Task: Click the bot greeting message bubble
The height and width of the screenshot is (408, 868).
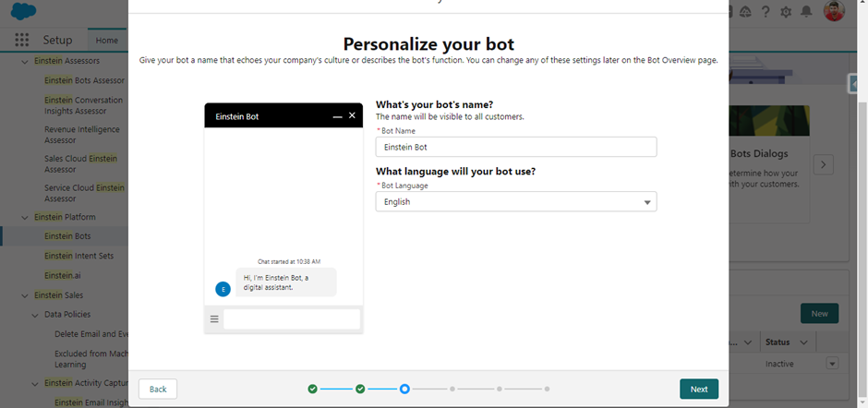Action: tap(286, 282)
